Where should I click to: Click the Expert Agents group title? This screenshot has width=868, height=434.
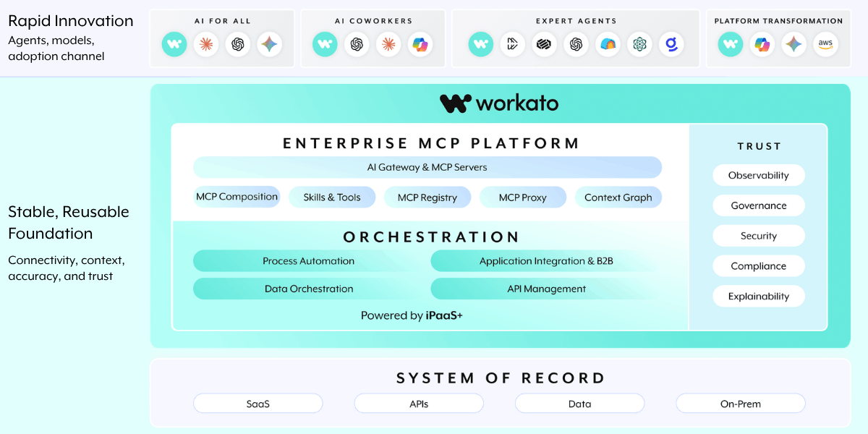point(576,21)
